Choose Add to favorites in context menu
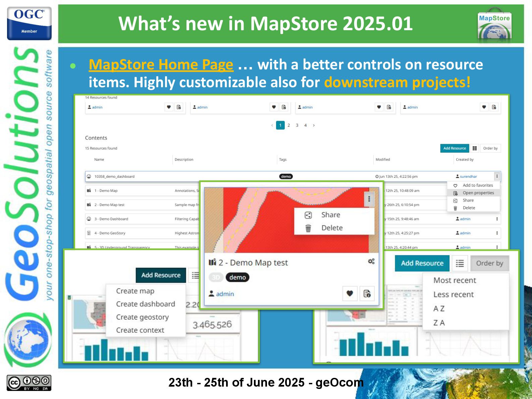Image resolution: width=532 pixels, height=399 pixels. click(473, 185)
